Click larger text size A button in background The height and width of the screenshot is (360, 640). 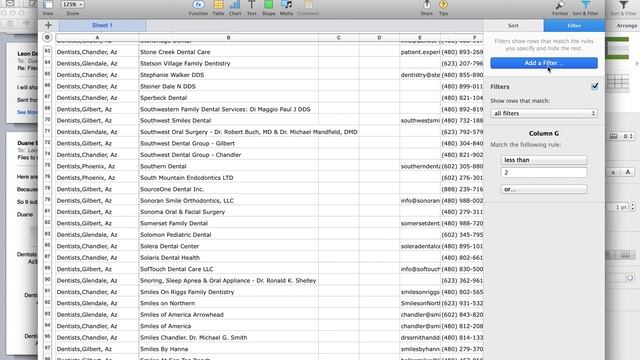(627, 172)
